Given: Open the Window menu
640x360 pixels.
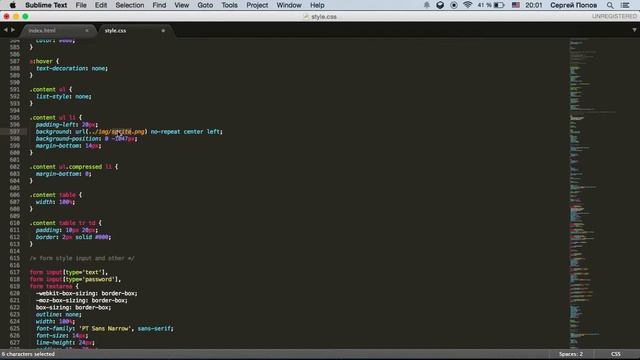Looking at the screenshot, I should tap(289, 5).
